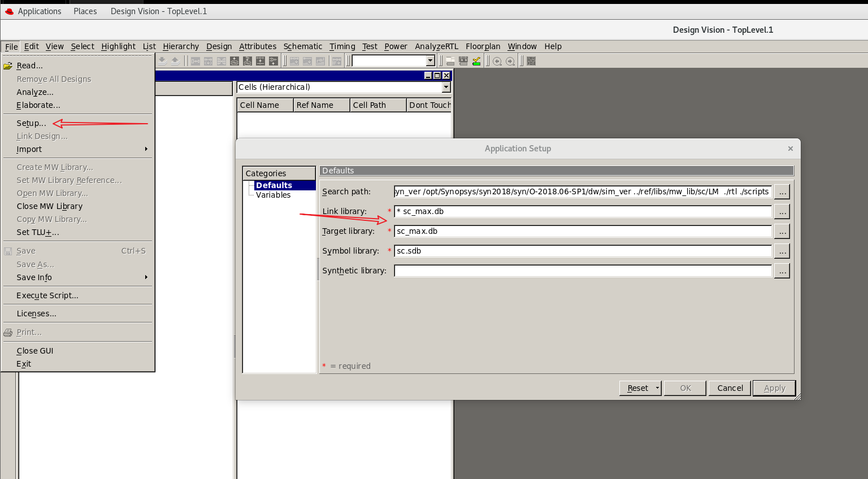Browse for Link library with ... button
The height and width of the screenshot is (479, 868).
(782, 211)
